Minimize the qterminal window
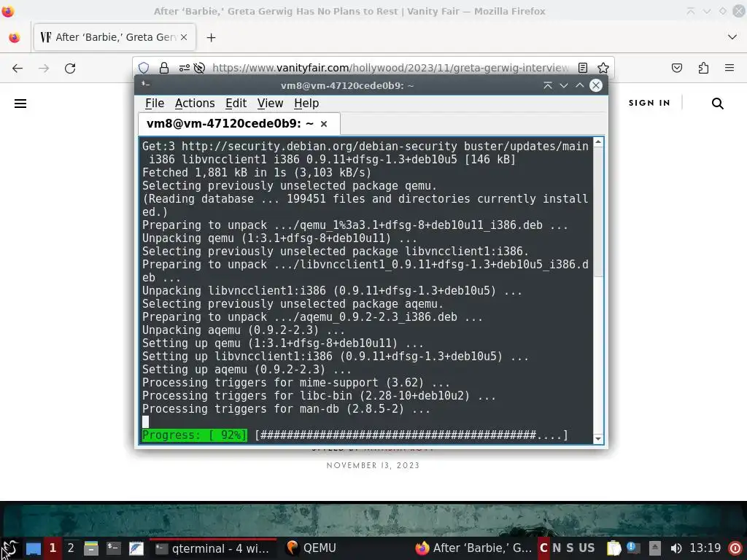The width and height of the screenshot is (747, 560). point(564,85)
